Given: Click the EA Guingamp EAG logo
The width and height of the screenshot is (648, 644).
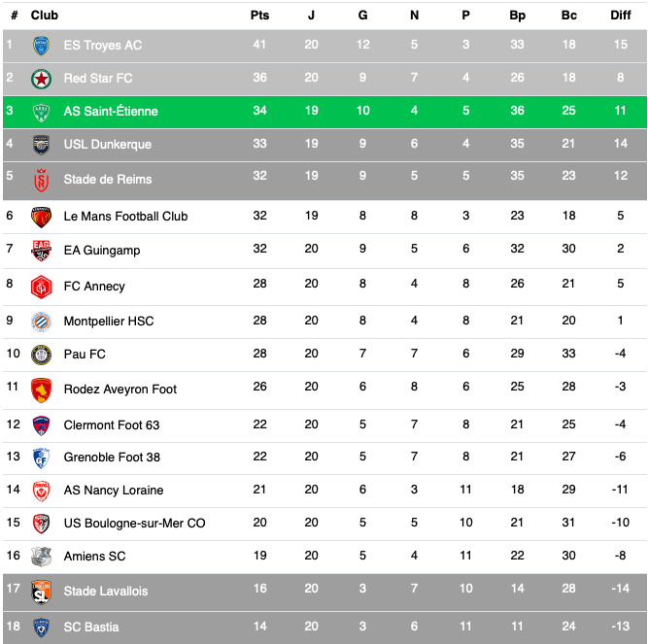Looking at the screenshot, I should click(41, 250).
